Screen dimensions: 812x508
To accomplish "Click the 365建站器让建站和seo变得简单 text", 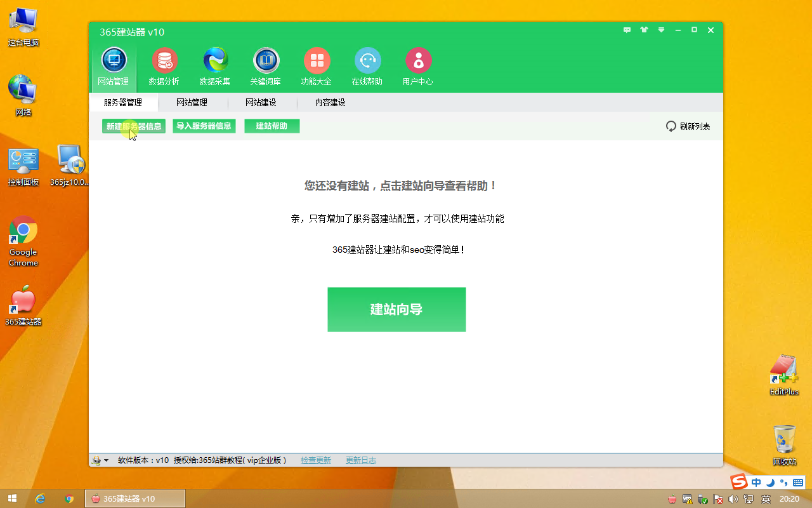I will click(x=398, y=250).
